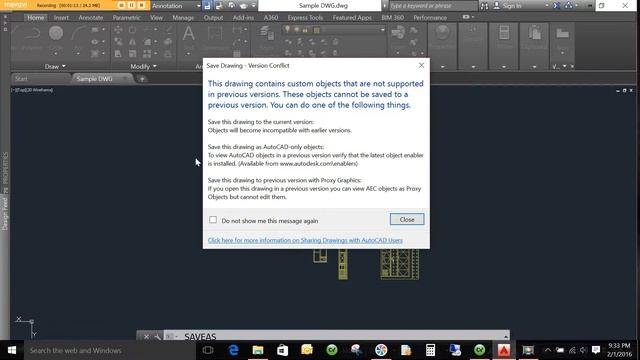Open the Design Feed side palette
Screen dimensions: 640x360
click(x=5, y=213)
